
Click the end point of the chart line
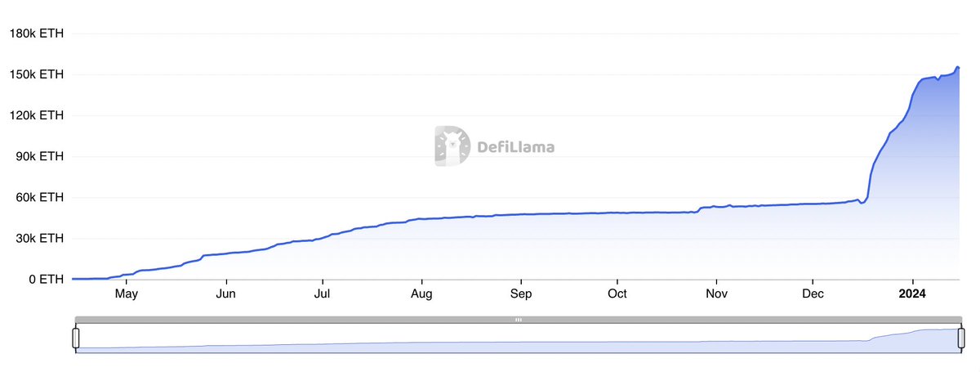(x=958, y=68)
